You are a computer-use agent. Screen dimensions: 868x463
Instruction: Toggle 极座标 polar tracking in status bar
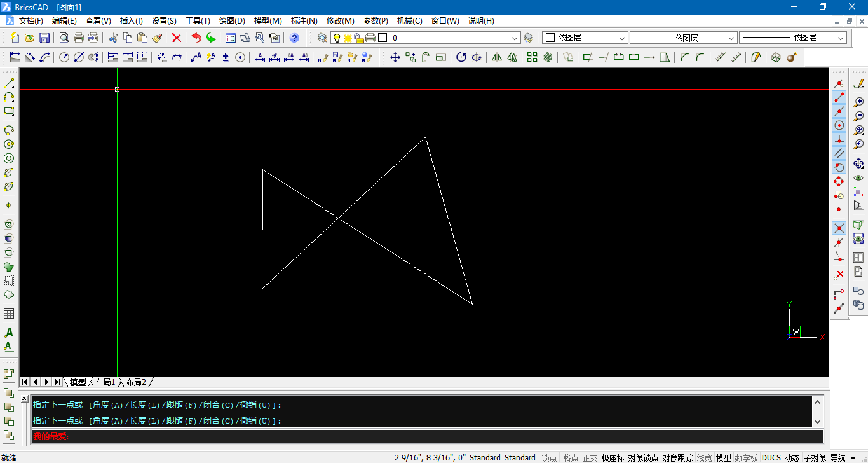tap(613, 458)
